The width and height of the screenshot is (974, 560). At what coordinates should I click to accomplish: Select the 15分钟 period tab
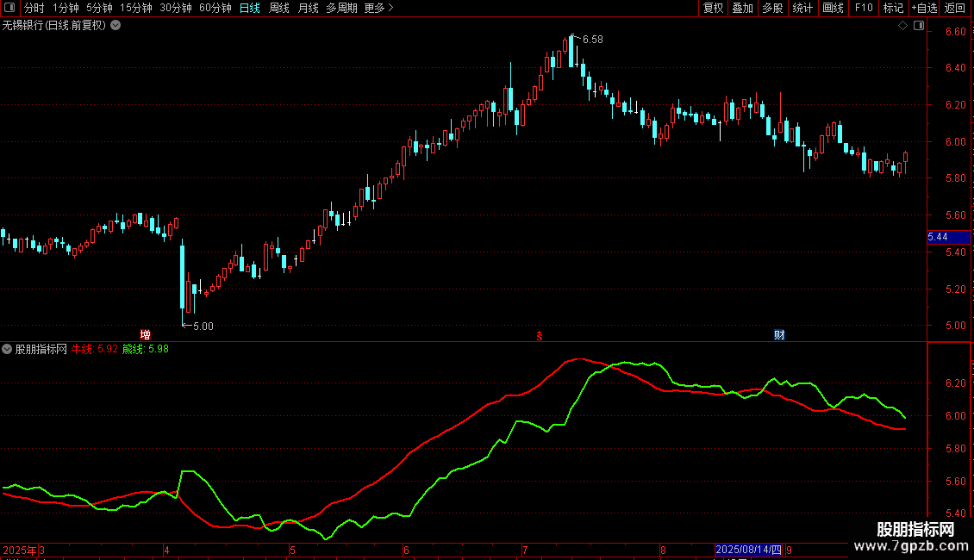click(x=135, y=8)
